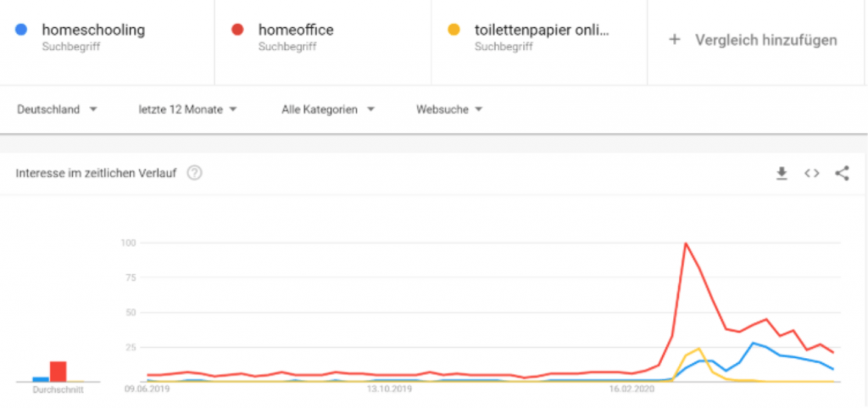Click the yellow toilettenpapier color dot

[x=454, y=30]
